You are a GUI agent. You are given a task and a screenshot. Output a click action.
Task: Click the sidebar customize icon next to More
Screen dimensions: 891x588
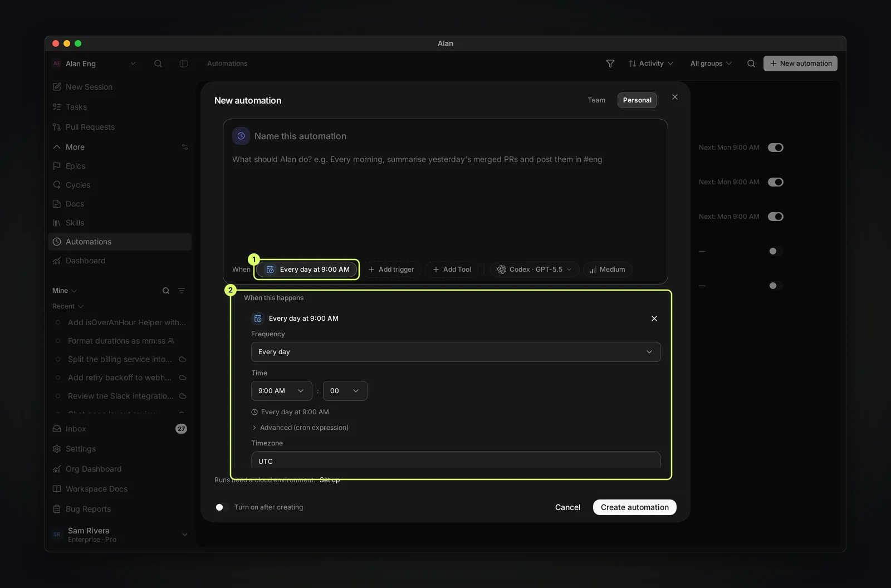(185, 147)
